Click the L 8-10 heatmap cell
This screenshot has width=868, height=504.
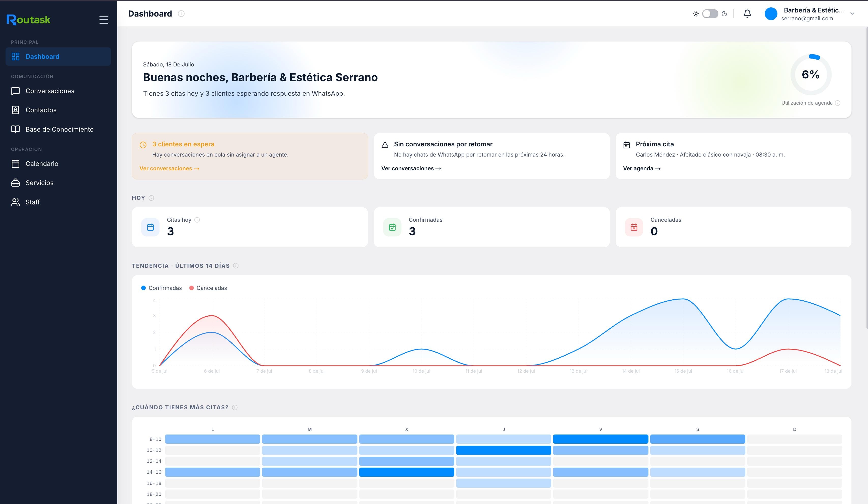(212, 439)
